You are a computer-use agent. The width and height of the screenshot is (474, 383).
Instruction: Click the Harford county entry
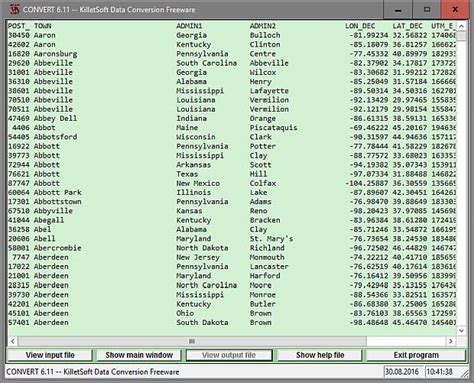tap(265, 276)
